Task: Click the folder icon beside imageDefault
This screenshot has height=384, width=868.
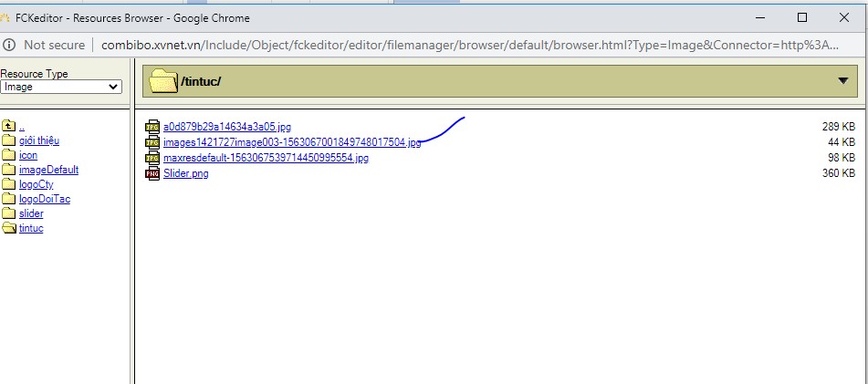Action: (9, 170)
